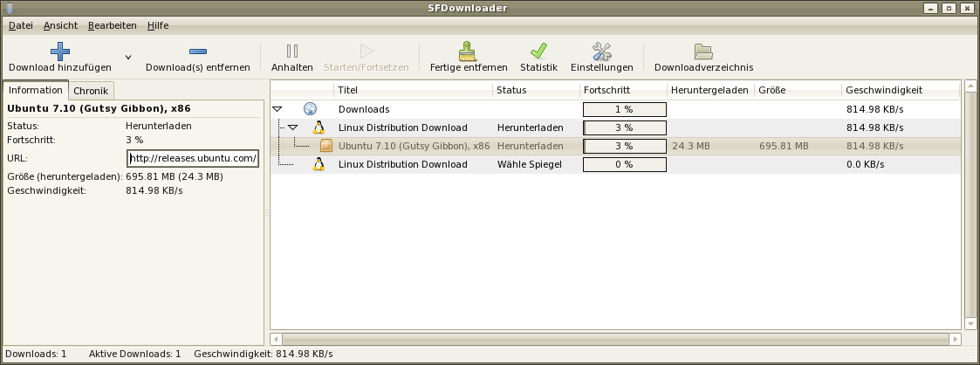Click the 3 % progress bar of Ubuntu 7.10
Viewport: 980px width, 365px height.
click(624, 146)
